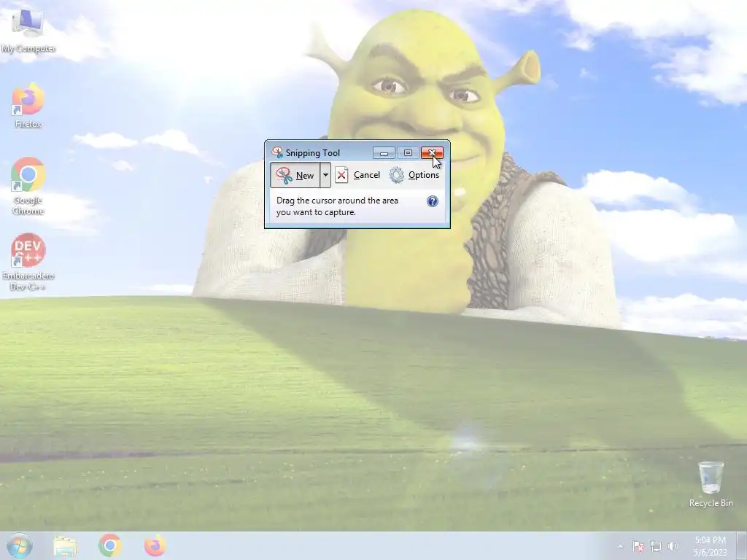Open Snipping Tool help question mark
Screen dimensions: 747x560
pos(432,201)
